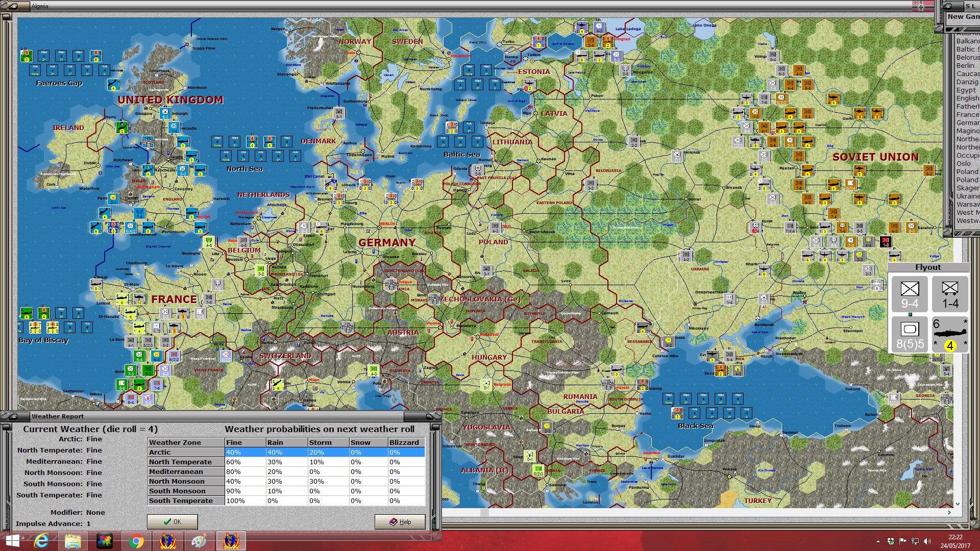980x551 pixels.
Task: Choose Balkans in the scenario list
Action: 968,41
